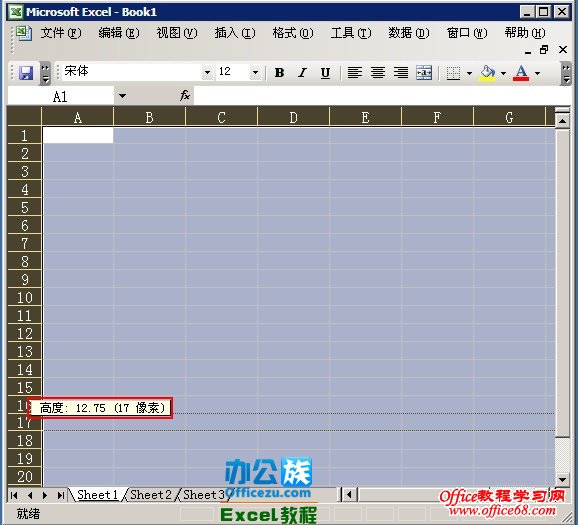Open Font Color dropdown arrow
578x525 pixels.
point(537,73)
